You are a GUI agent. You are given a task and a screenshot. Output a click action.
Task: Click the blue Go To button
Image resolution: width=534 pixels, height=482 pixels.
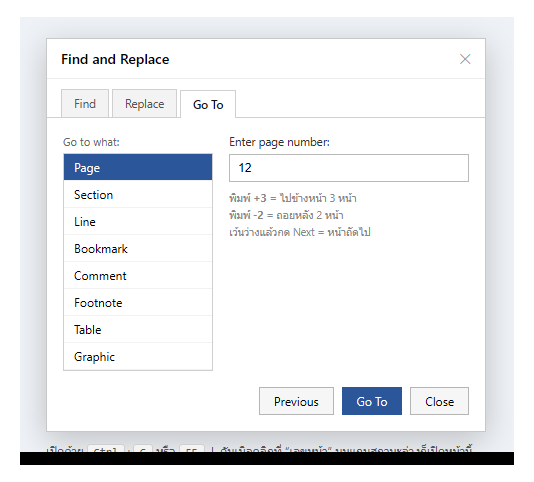click(x=372, y=401)
